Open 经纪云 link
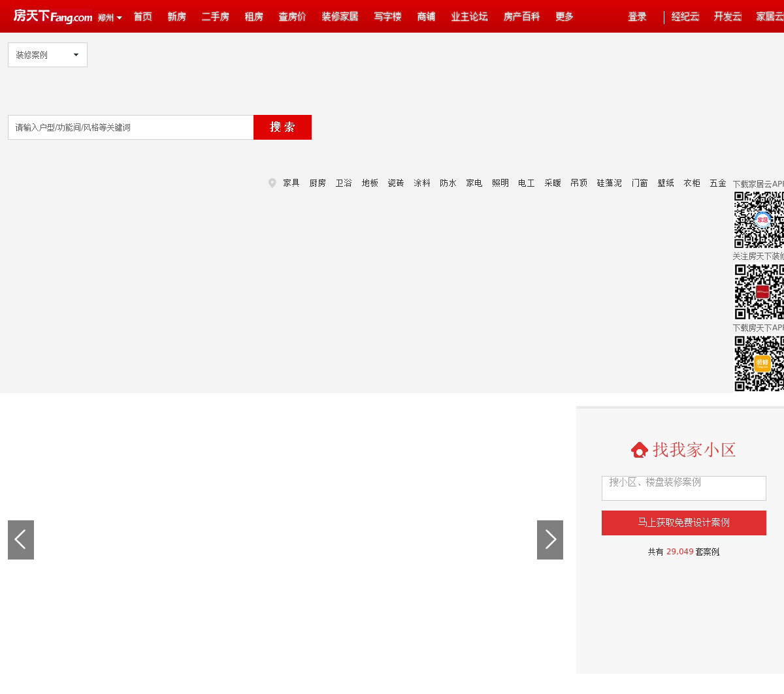The image size is (784, 694). pos(685,16)
